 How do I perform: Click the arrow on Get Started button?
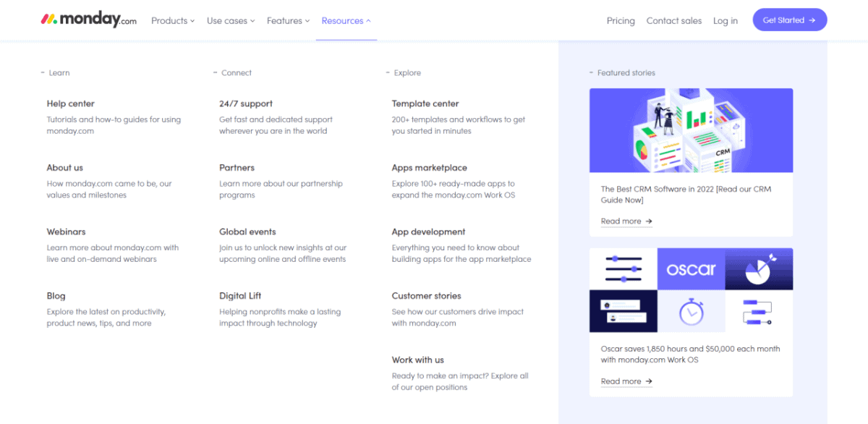pyautogui.click(x=813, y=20)
